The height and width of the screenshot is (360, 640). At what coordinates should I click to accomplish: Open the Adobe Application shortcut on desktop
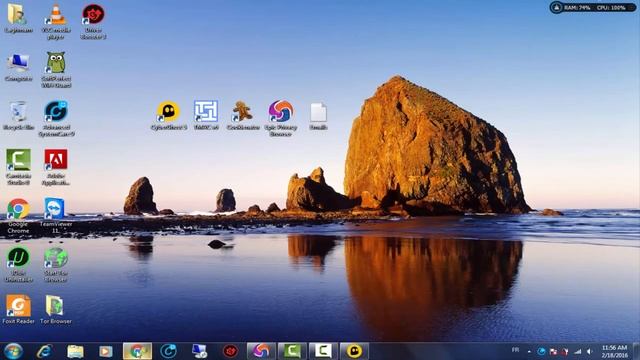coord(56,167)
